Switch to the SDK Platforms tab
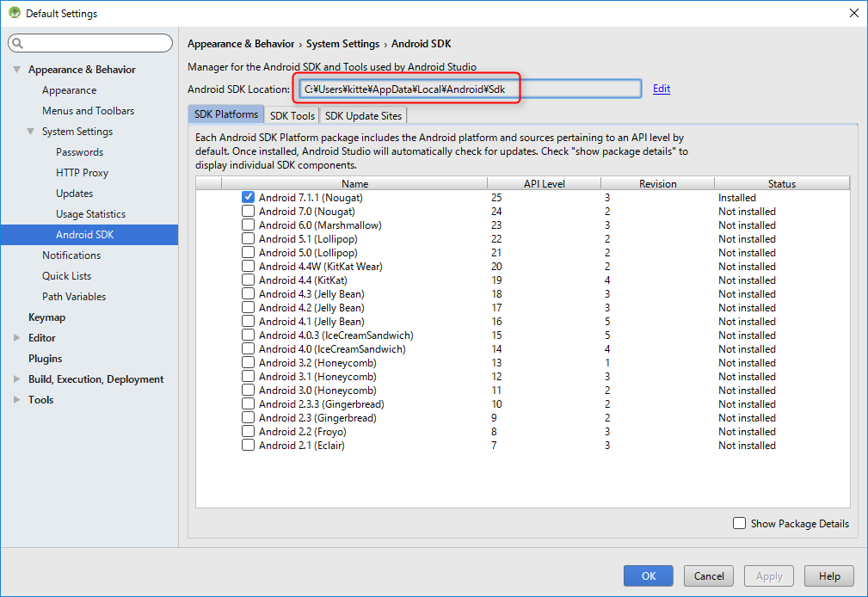The width and height of the screenshot is (868, 597). [x=226, y=114]
